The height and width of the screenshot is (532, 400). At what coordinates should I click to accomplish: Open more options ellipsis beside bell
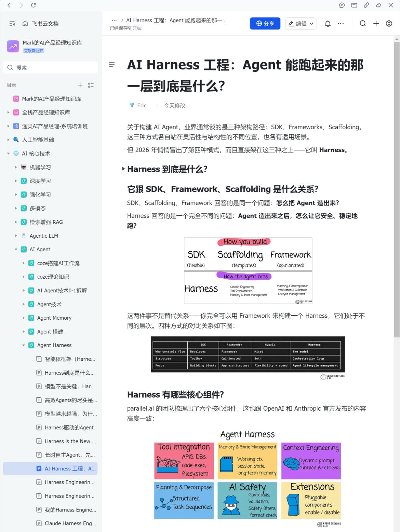pyautogui.click(x=341, y=24)
